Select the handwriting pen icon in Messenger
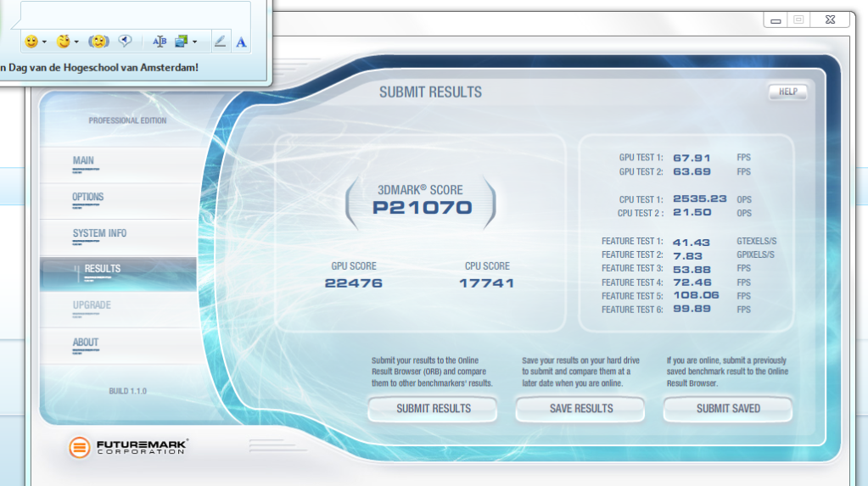868x486 pixels. 220,42
